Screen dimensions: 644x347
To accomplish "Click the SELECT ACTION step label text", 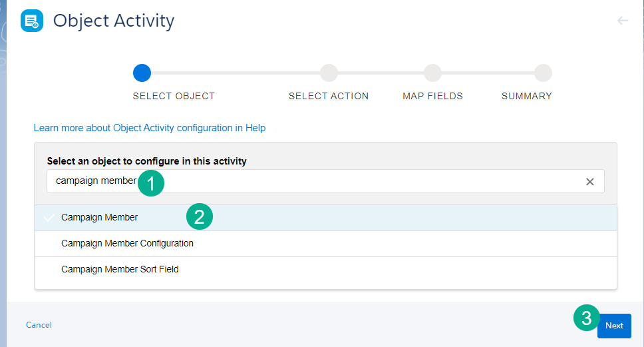I will (329, 96).
